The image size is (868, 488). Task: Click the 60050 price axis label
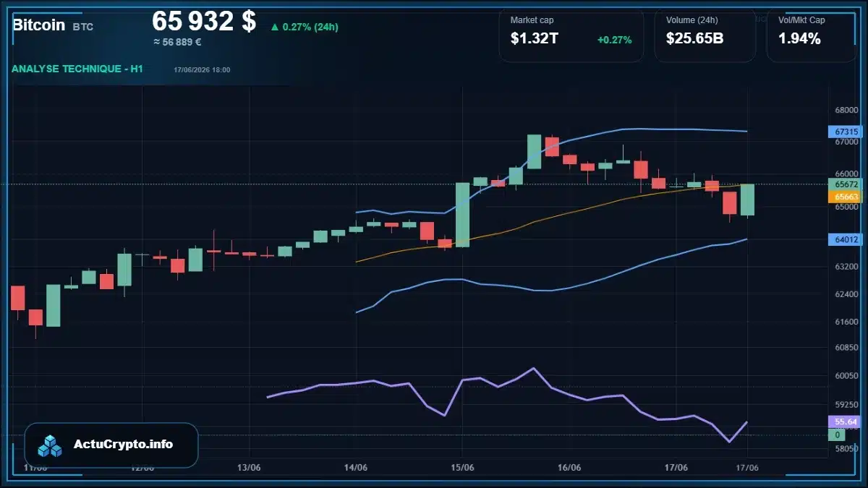[846, 376]
